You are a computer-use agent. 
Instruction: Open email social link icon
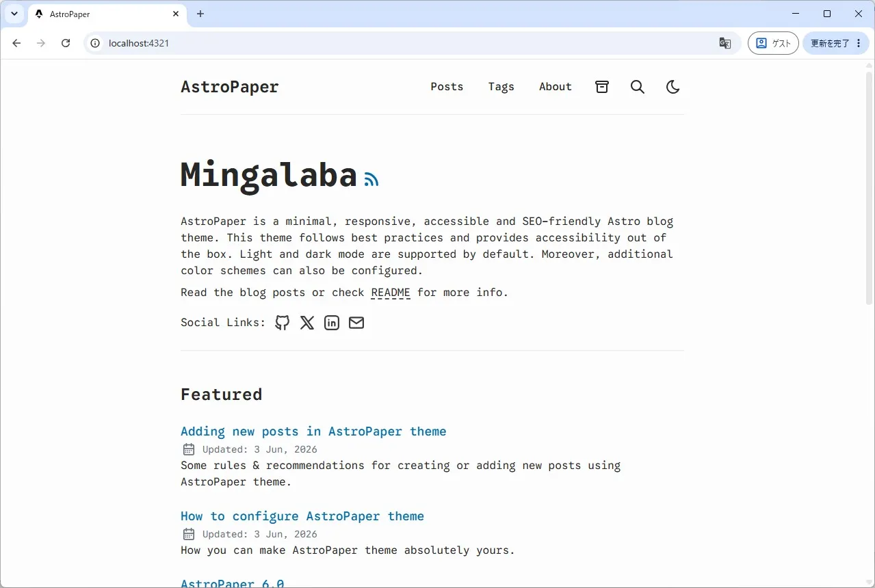click(x=356, y=323)
